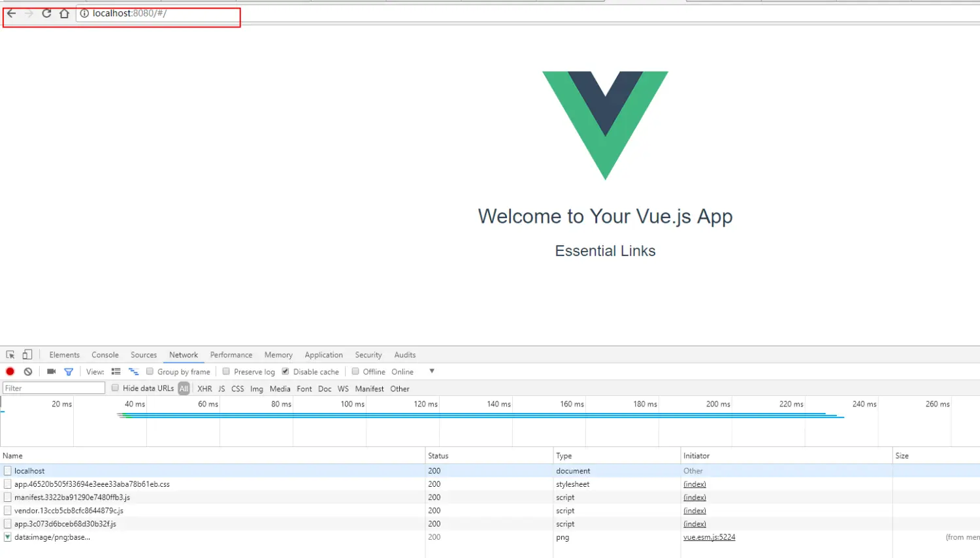
Task: Open the Online throttling dropdown
Action: (x=413, y=372)
